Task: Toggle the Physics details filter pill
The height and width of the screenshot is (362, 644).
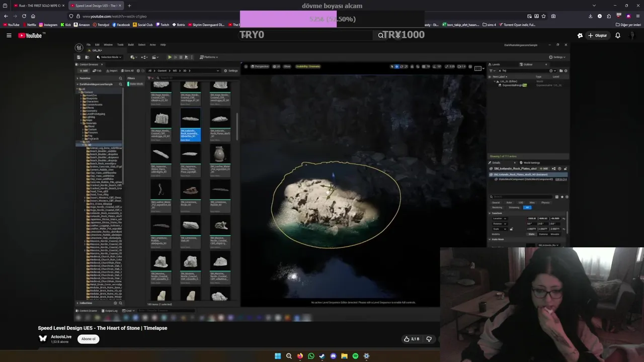Action: tap(545, 203)
